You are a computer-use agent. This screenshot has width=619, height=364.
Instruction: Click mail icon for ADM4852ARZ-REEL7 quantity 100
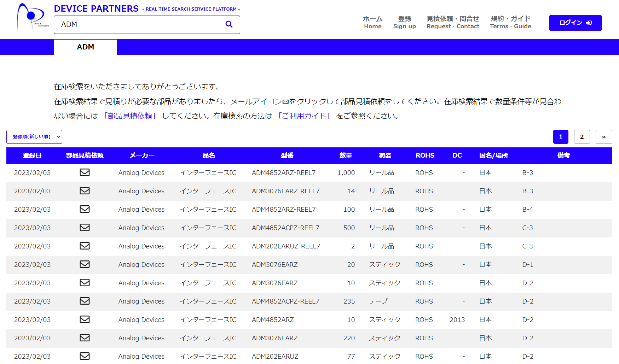coord(85,209)
